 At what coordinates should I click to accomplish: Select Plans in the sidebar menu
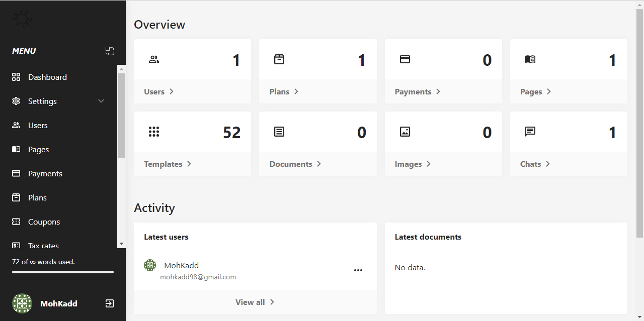point(37,197)
